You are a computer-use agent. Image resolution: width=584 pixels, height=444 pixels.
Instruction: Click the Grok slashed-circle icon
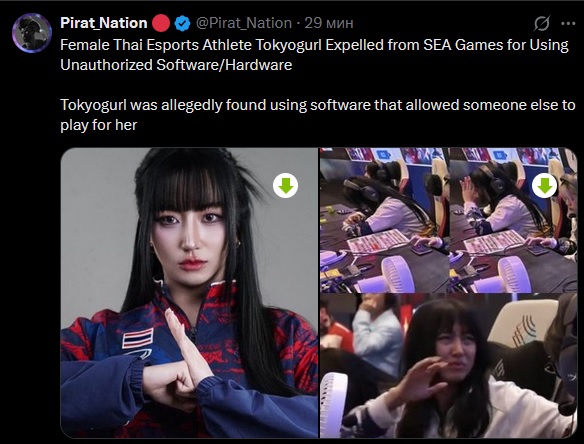tap(541, 23)
